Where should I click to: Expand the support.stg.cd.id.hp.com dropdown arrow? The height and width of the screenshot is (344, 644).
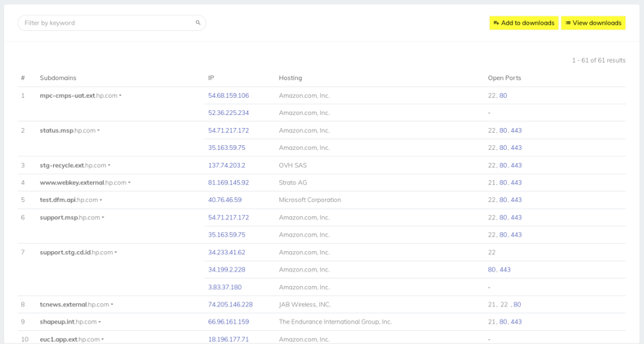coord(116,253)
